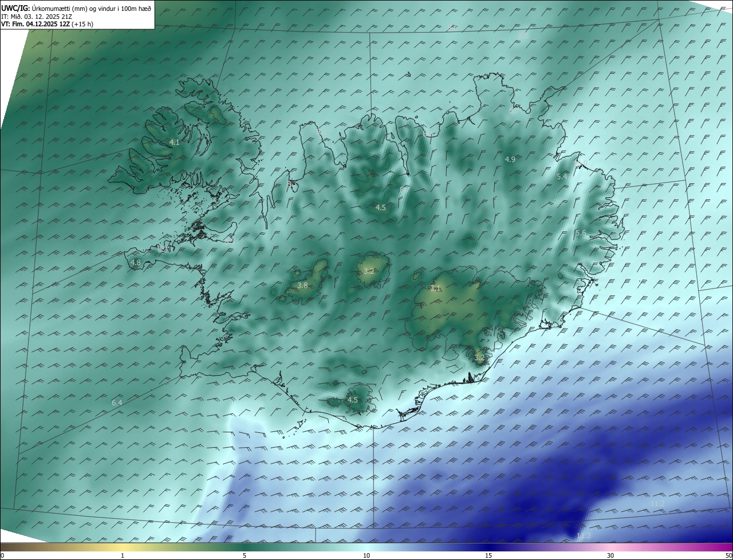Click the valid time "VT: Fim. 04.12.2025 12Z"
The height and width of the screenshot is (560, 733).
pos(36,24)
